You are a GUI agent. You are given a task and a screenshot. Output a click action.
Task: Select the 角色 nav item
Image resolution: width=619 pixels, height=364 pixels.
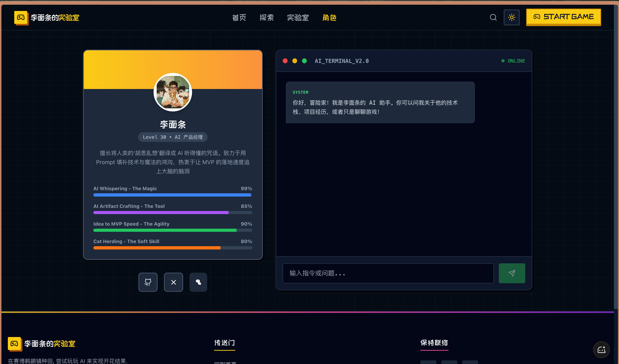point(329,18)
